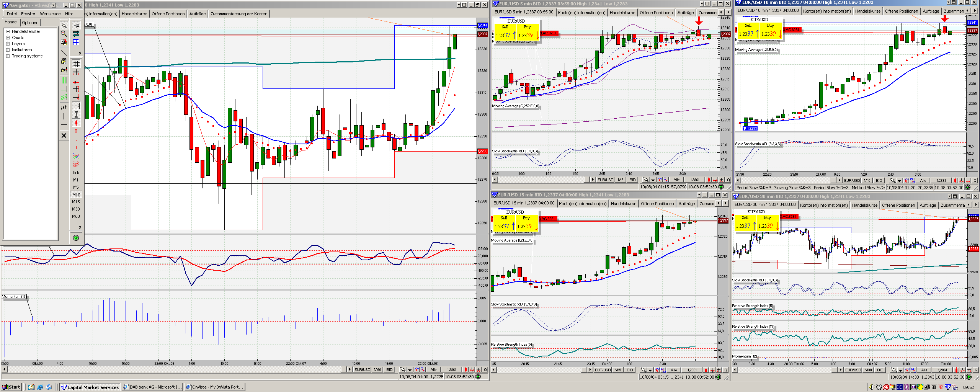The width and height of the screenshot is (980, 392).
Task: Choose the diagonal trend line drawing tool
Action: click(64, 52)
